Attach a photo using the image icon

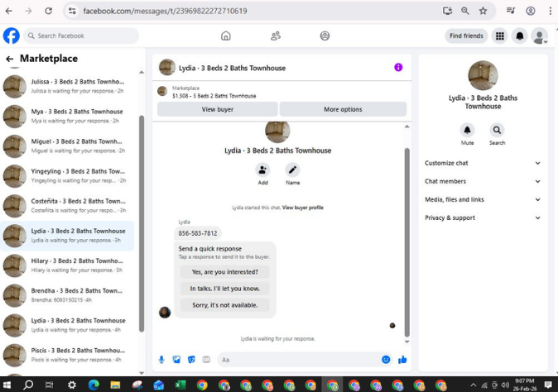pos(176,360)
